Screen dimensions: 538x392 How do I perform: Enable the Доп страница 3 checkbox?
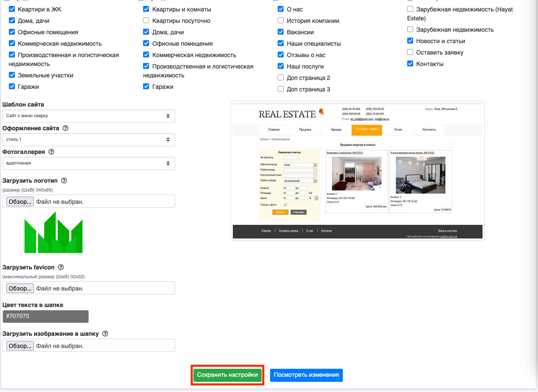point(281,89)
